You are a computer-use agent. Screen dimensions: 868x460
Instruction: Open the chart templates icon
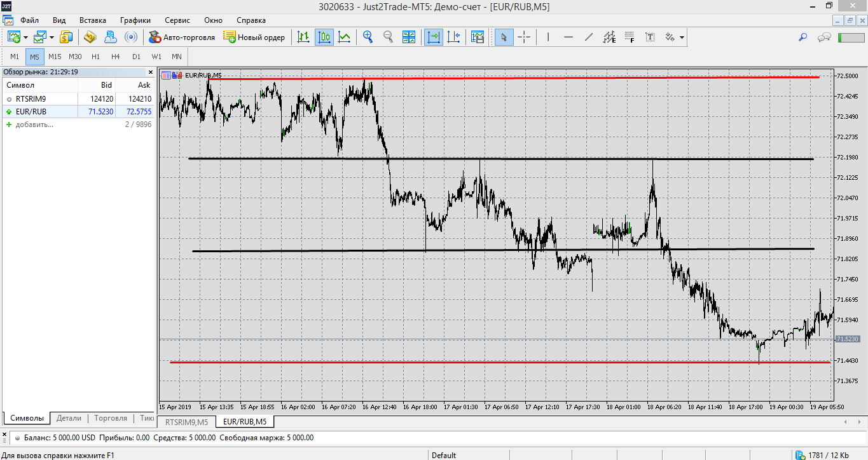pos(478,37)
